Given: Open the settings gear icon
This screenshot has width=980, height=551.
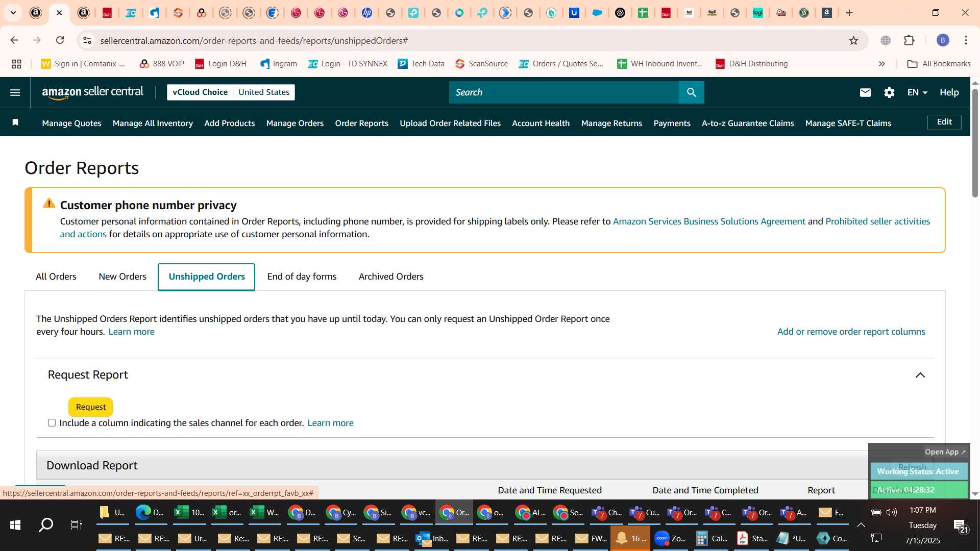Looking at the screenshot, I should 889,92.
